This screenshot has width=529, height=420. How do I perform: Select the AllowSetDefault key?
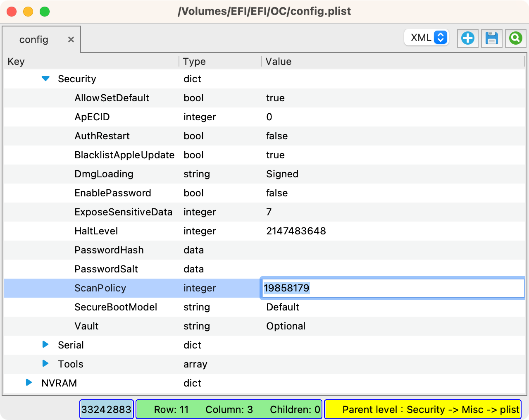click(x=112, y=98)
